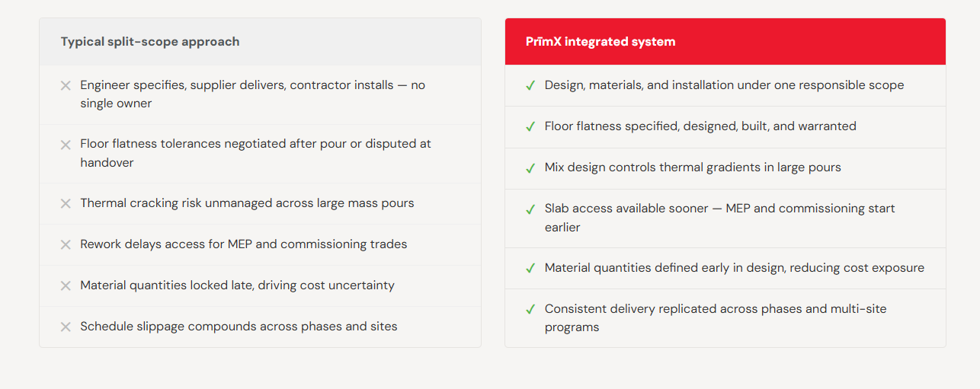This screenshot has width=980, height=389.
Task: Click the X icon next to 'Schedule slippage compounds'
Action: click(x=66, y=327)
